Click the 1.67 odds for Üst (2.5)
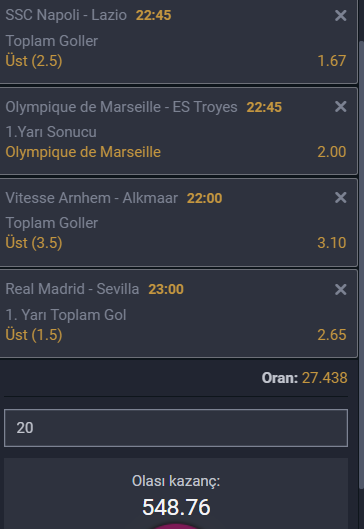The height and width of the screenshot is (529, 364). pos(332,61)
